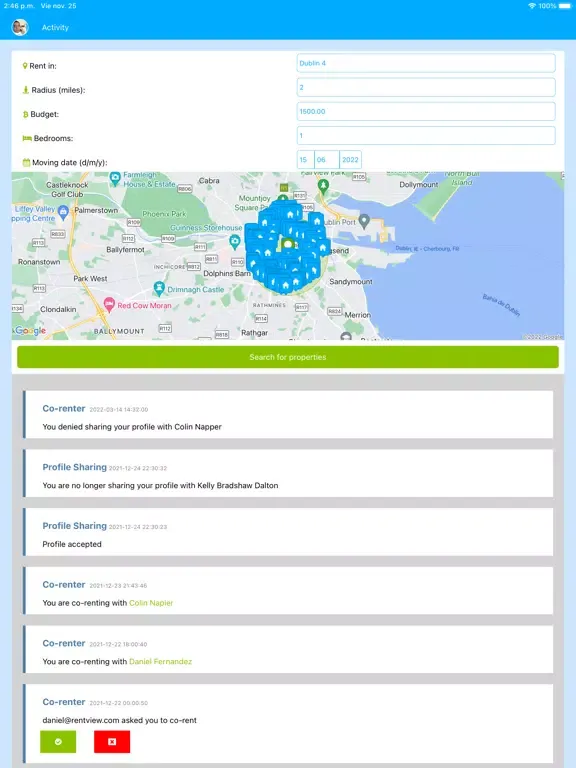
Task: Click the Red Cow Moran hotel marker
Action: point(109,304)
